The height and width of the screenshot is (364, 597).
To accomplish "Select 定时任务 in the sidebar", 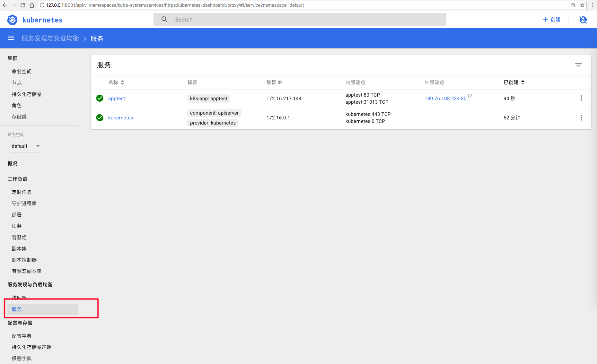I will pos(22,192).
